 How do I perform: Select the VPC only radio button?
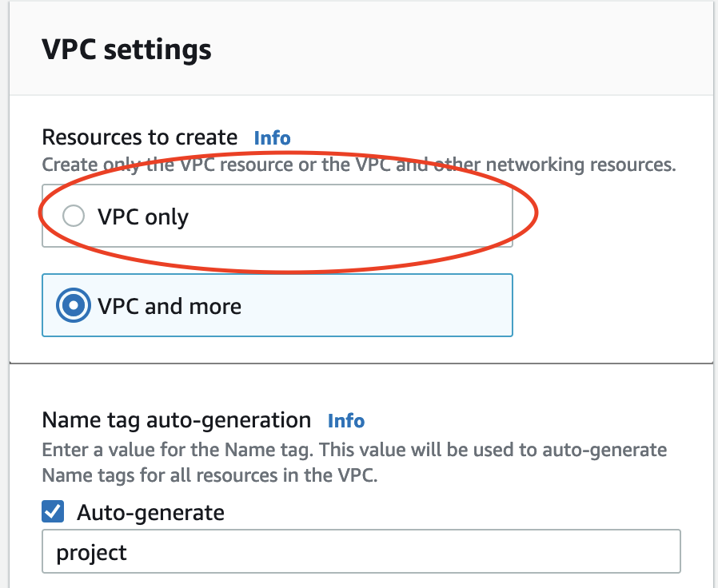point(73,217)
